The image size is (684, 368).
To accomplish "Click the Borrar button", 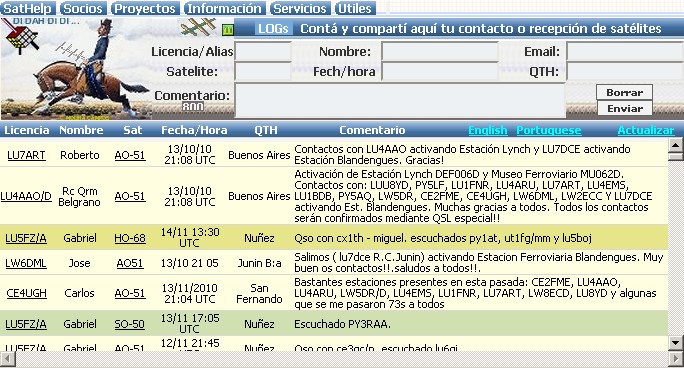I will (625, 92).
